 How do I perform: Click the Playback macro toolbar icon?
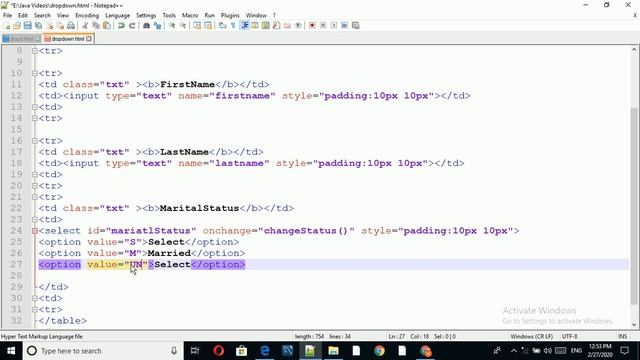pyautogui.click(x=334, y=26)
